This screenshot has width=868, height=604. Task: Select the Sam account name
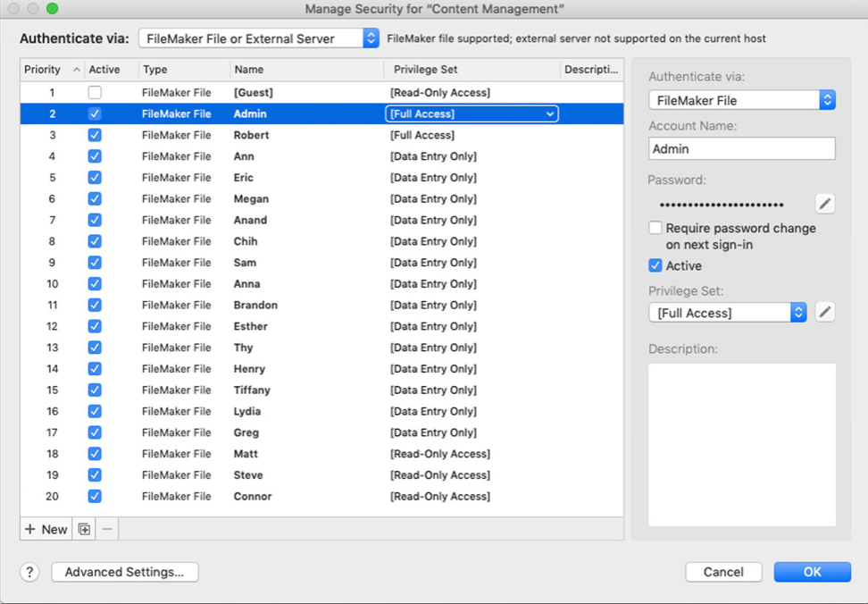coord(245,263)
